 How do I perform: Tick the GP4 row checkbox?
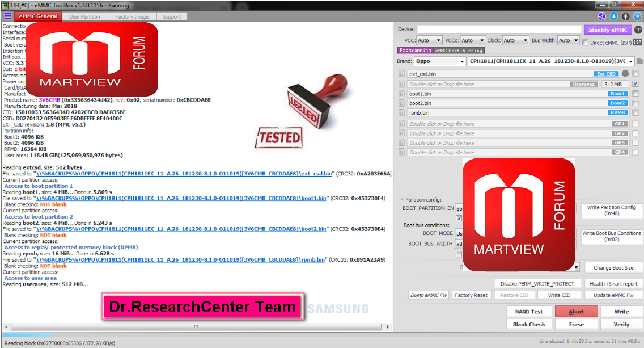635,152
